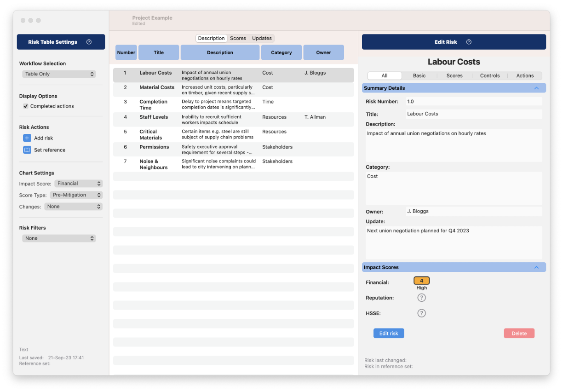Click Resources category in Critical Materials row
Image resolution: width=563 pixels, height=392 pixels.
(274, 132)
